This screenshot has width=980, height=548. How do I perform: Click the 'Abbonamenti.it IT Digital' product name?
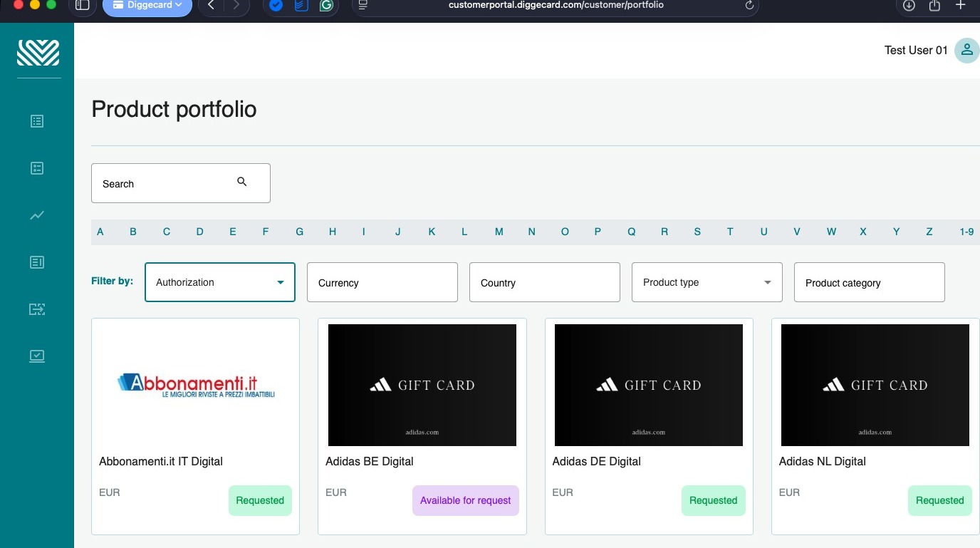pos(161,461)
